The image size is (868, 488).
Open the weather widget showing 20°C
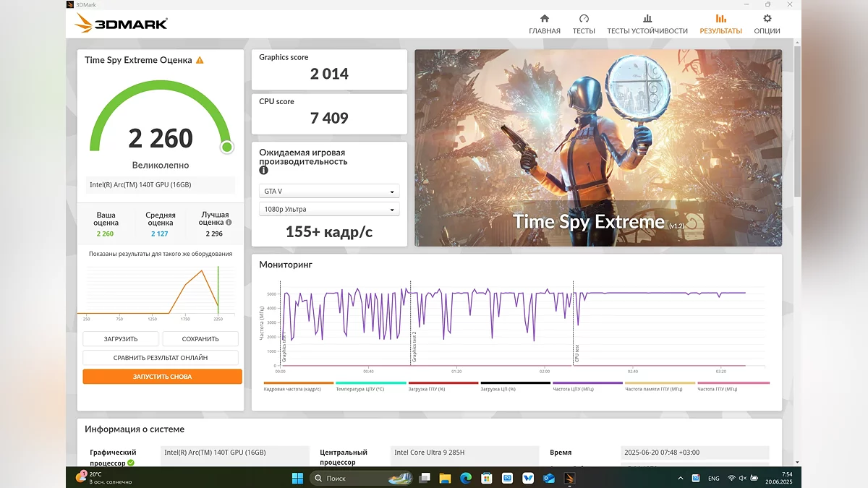tap(103, 478)
